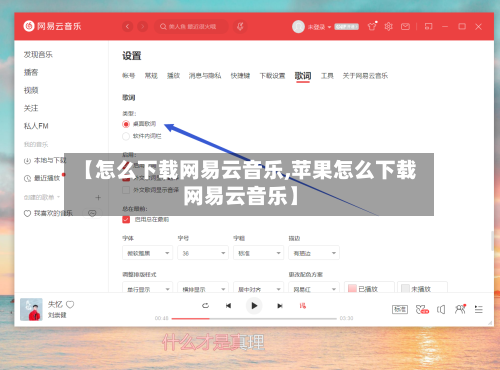500x370 pixels.
Task: Open the 网易红 color scheme dropdown
Action: [314, 287]
